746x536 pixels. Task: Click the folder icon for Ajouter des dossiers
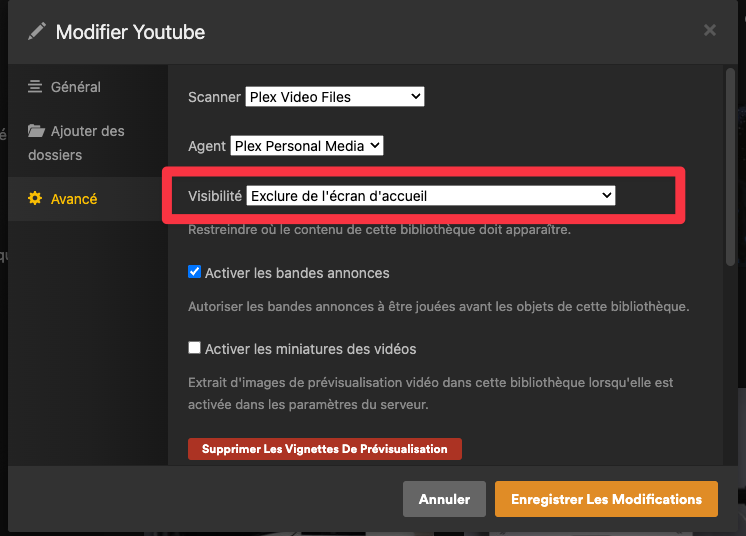[x=36, y=131]
